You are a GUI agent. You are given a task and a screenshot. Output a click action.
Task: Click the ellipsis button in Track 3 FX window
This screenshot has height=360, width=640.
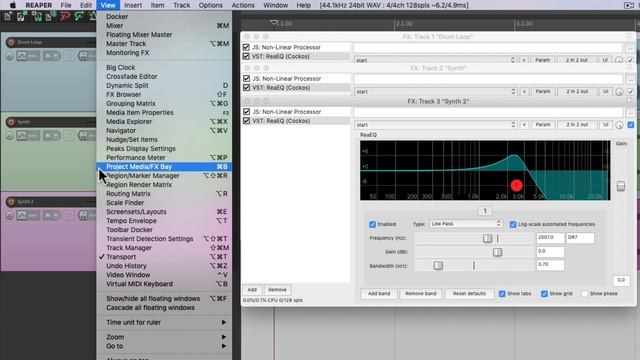630,112
